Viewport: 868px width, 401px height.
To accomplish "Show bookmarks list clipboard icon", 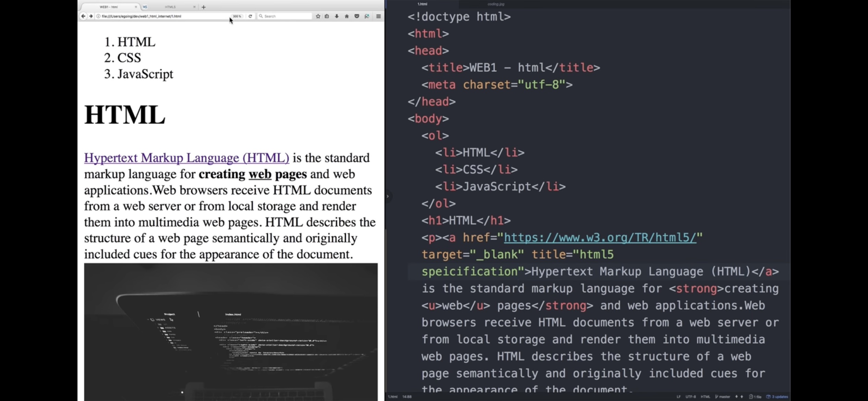I will pos(327,16).
